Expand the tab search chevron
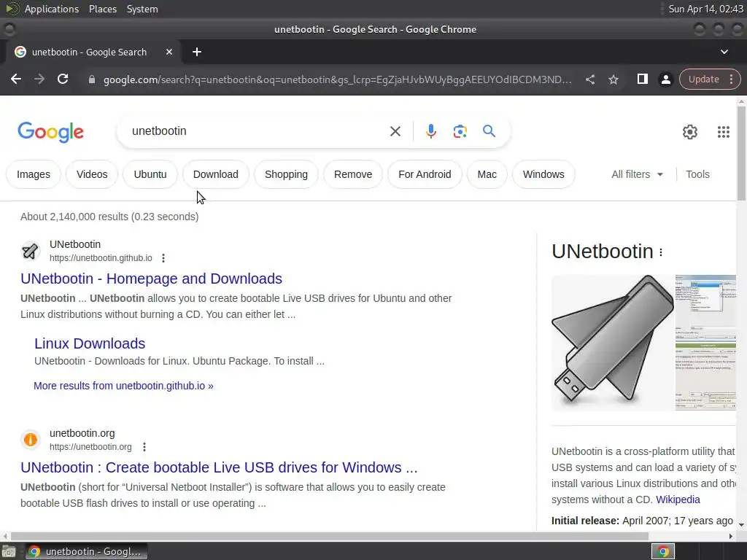Viewport: 747px width, 560px height. 724,52
